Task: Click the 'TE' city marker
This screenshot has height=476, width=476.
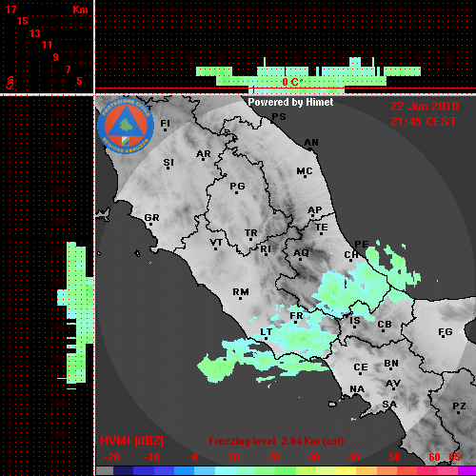Action: [321, 228]
